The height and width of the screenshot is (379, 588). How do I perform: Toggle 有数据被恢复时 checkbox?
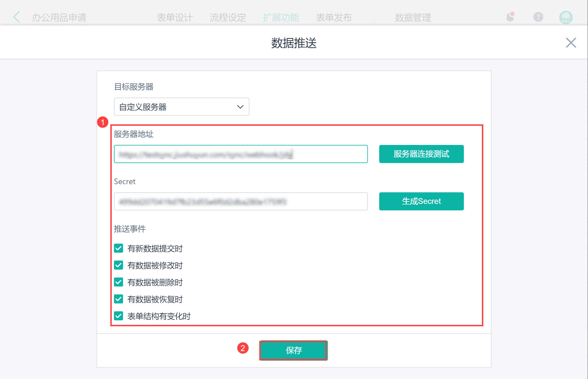click(x=119, y=299)
